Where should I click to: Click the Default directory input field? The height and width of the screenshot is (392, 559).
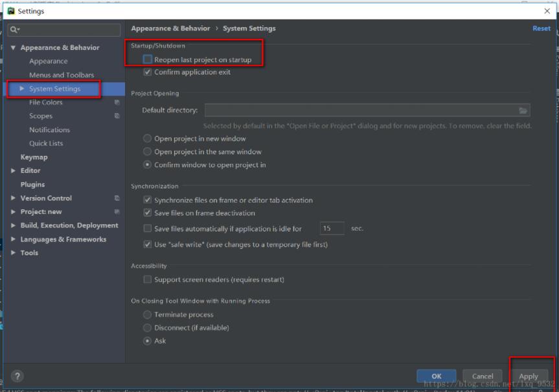click(367, 110)
